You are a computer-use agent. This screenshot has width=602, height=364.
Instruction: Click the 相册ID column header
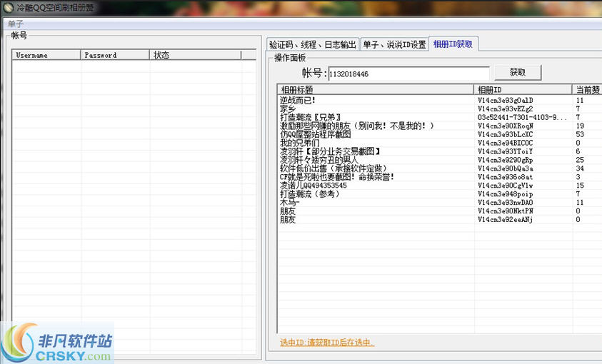(523, 90)
